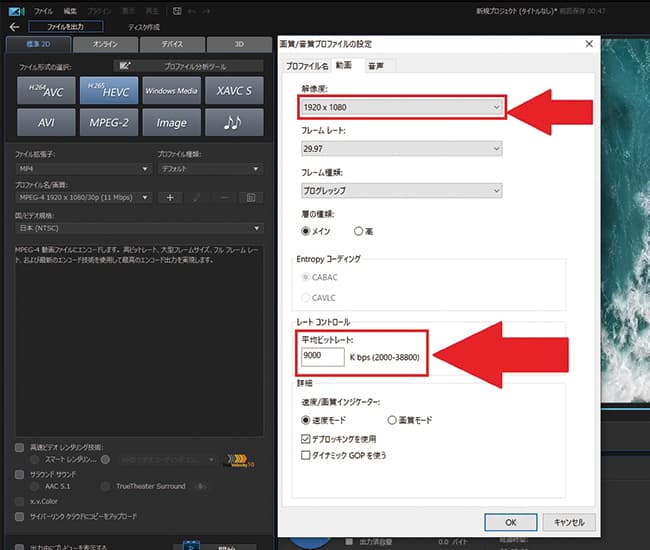This screenshot has width=650, height=550.
Task: Open the MPEG-4 1920 x 1080/30p profile dropdown
Action: (x=84, y=198)
